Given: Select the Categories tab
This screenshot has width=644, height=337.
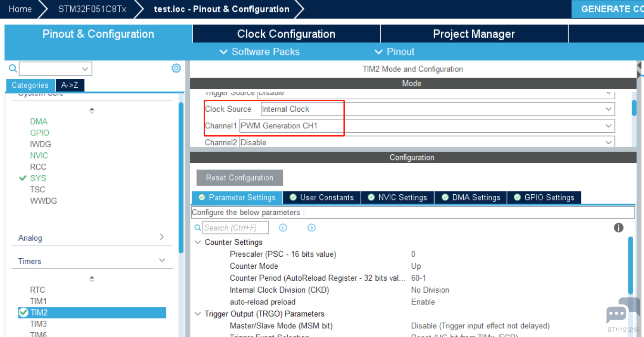Looking at the screenshot, I should [30, 85].
